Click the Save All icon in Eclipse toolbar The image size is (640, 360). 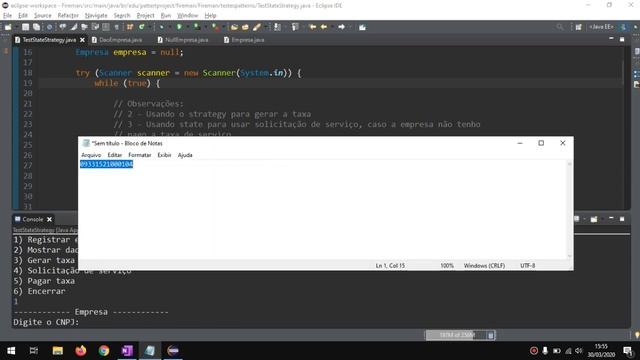tap(36, 27)
